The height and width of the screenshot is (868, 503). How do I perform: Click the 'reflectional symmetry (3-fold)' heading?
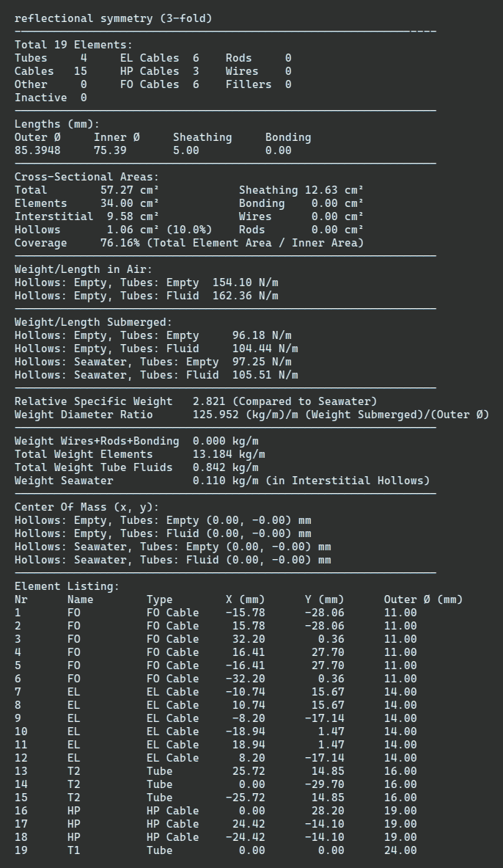click(x=114, y=18)
